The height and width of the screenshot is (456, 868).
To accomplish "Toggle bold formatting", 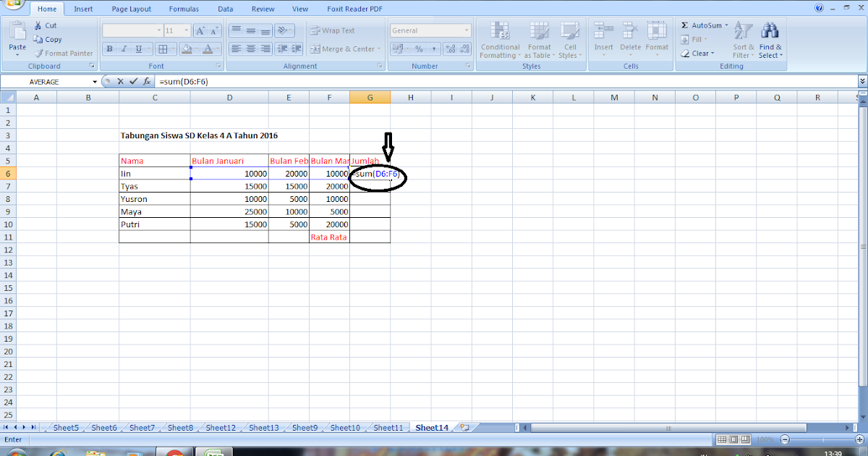I will [109, 48].
